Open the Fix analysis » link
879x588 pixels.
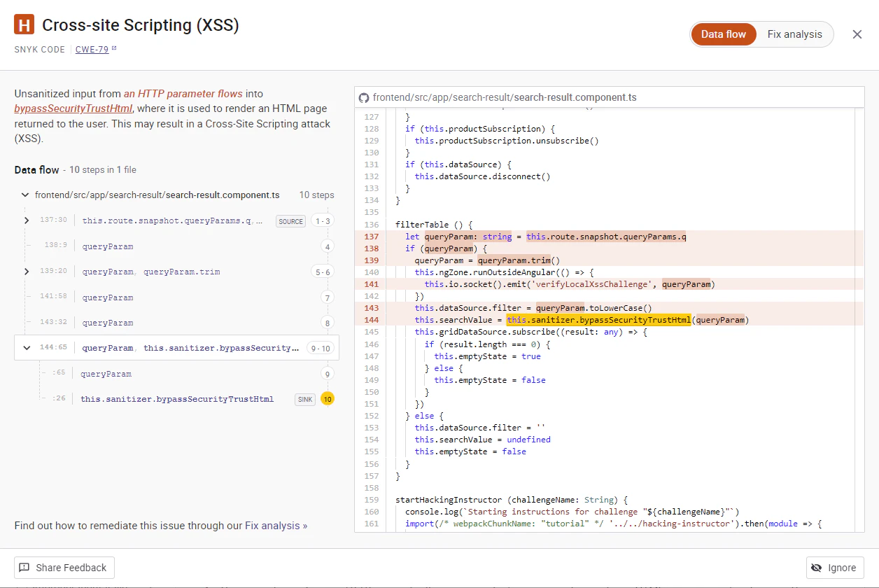click(276, 526)
